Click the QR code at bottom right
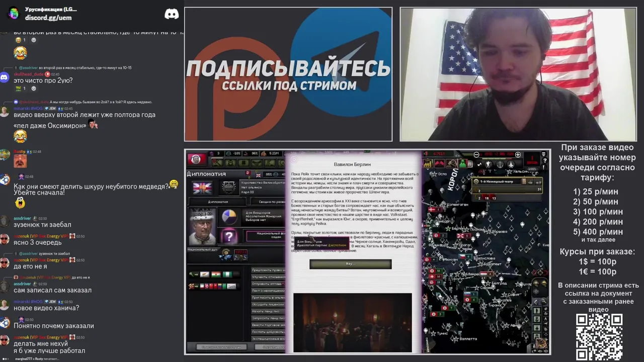The width and height of the screenshot is (644, 362). [x=599, y=337]
